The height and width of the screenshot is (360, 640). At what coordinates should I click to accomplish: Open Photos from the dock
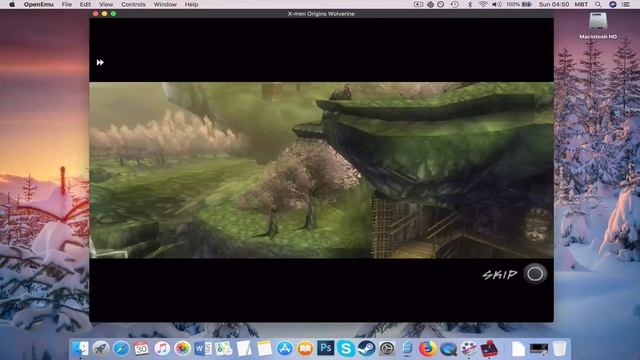[x=182, y=349]
